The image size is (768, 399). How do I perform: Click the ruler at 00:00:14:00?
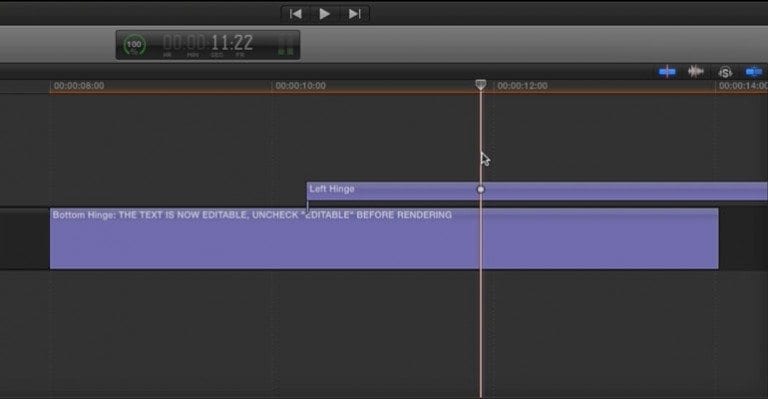pos(743,86)
